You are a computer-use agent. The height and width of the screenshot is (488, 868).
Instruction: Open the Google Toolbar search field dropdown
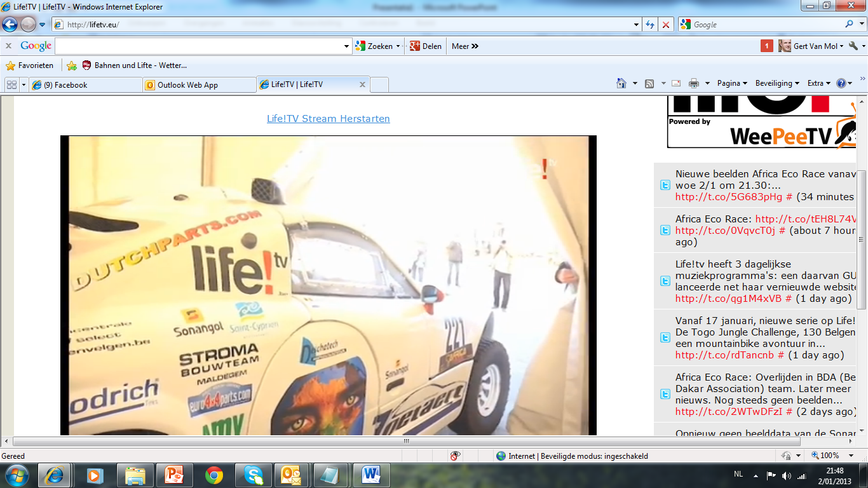click(347, 46)
